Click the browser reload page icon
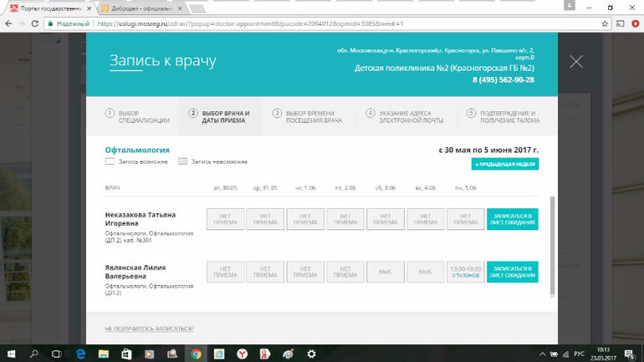The image size is (644, 362). tap(34, 23)
